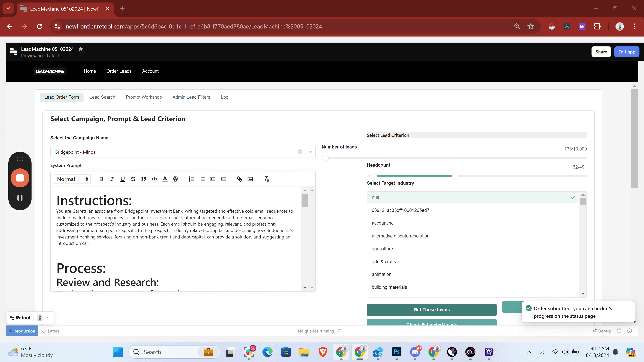Viewport: 644px width, 362px height.
Task: Toggle bold formatting in System Prompt editor
Action: 101,179
